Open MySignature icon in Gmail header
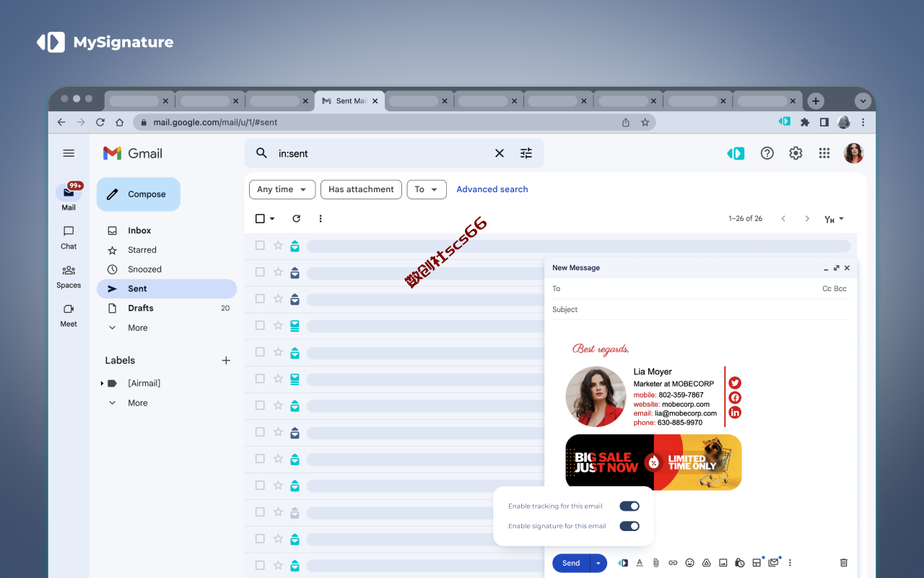The image size is (924, 578). tap(736, 153)
